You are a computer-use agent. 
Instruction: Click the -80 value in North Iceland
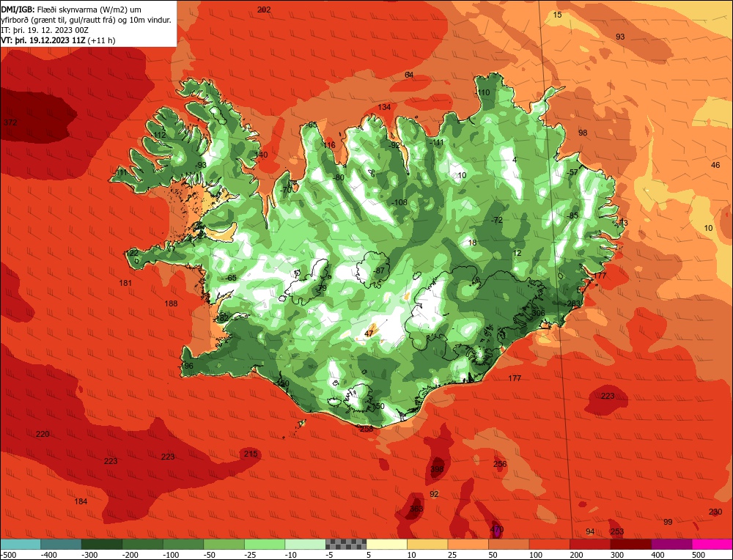tap(339, 177)
